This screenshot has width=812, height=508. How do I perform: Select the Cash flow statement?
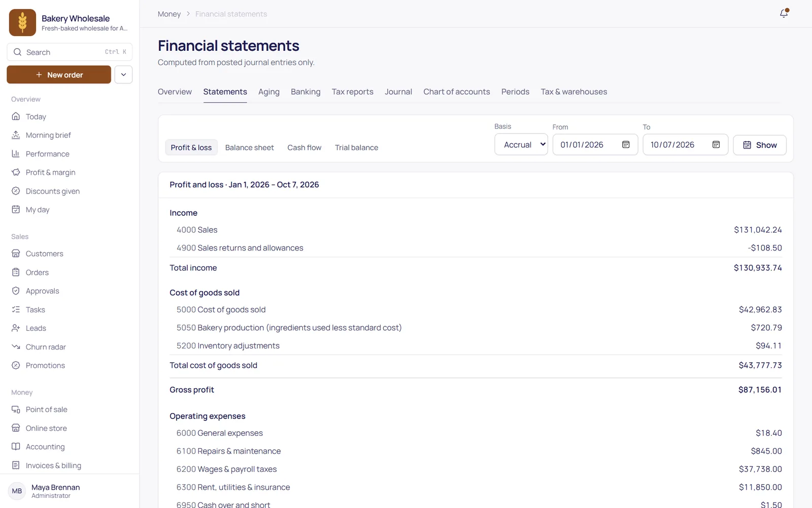304,147
